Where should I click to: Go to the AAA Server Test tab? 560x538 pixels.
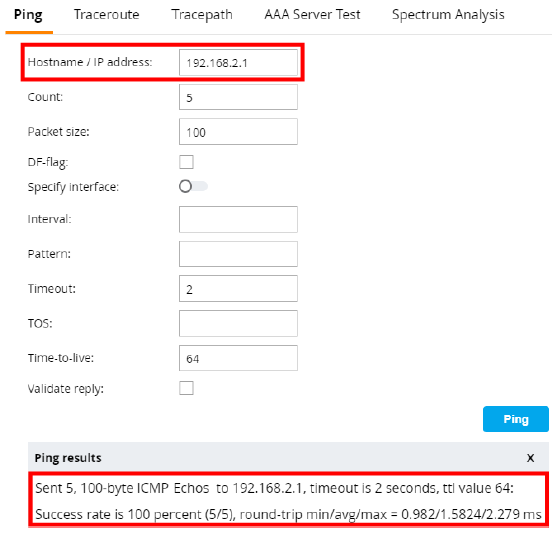click(x=312, y=15)
